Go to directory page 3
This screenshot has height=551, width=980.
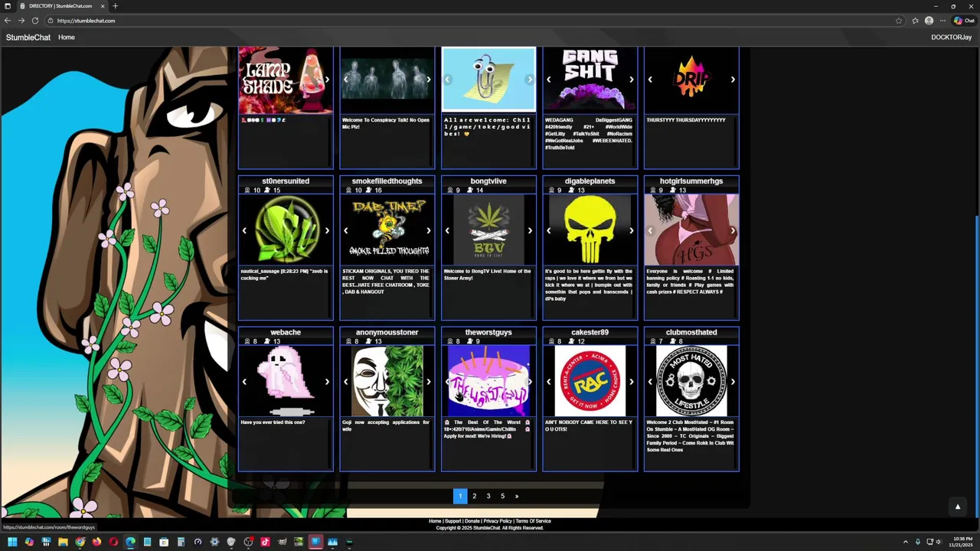[x=488, y=496]
